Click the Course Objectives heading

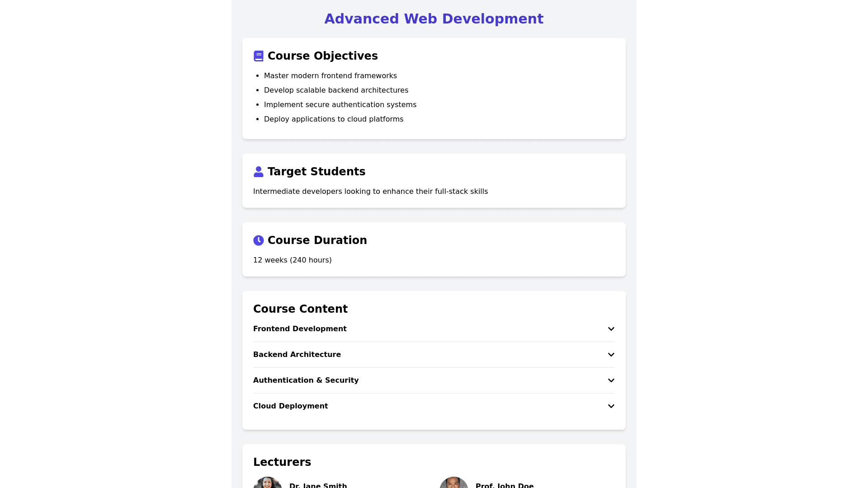pos(322,56)
